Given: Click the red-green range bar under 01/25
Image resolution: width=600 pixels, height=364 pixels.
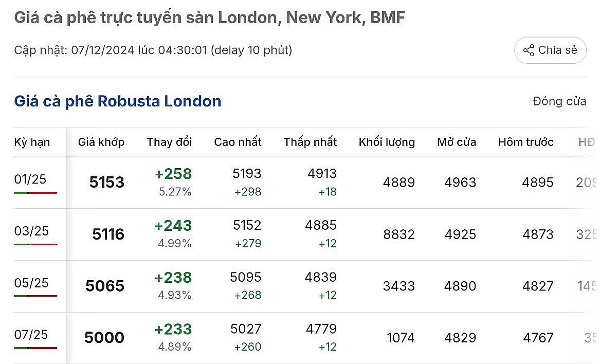Looking at the screenshot, I should [35, 193].
